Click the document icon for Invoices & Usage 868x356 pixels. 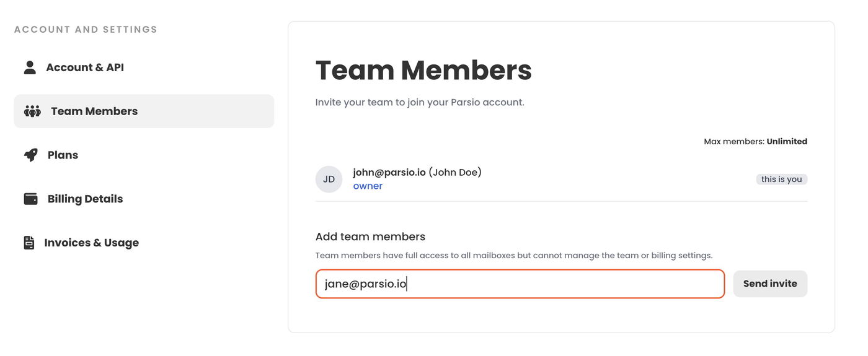[29, 243]
